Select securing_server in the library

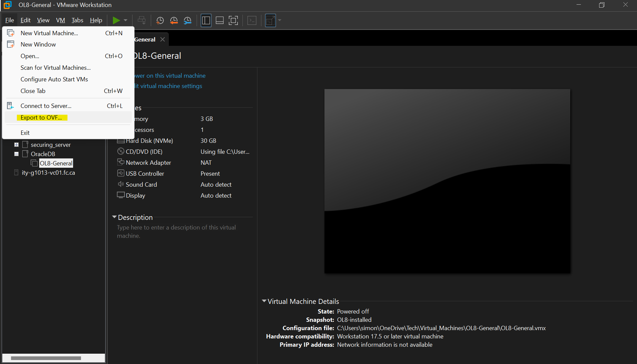pos(50,145)
